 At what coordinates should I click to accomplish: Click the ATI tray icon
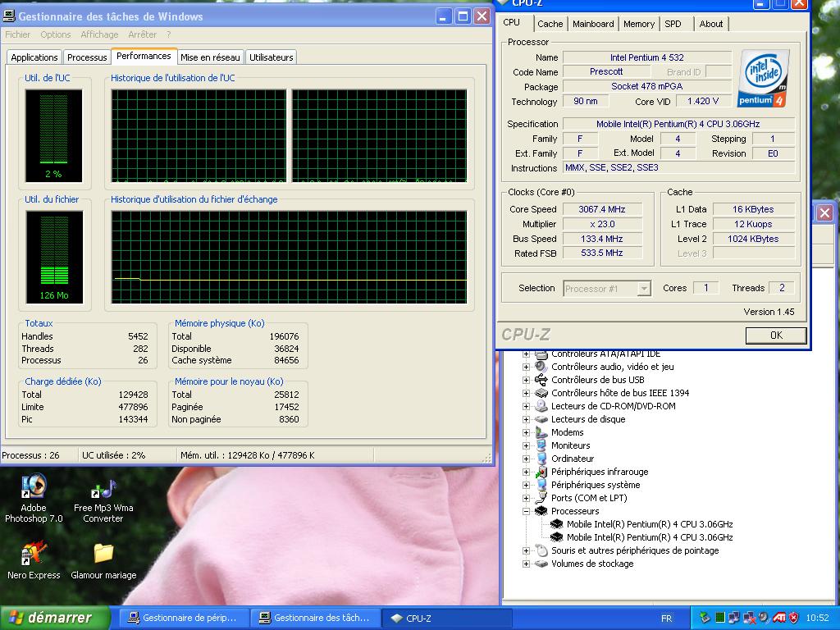click(779, 618)
